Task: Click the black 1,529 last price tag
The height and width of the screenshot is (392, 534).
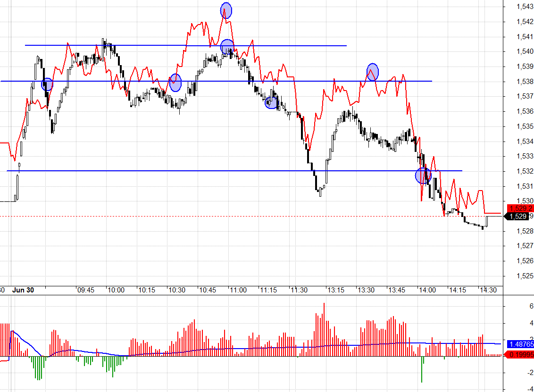Action: [519, 217]
